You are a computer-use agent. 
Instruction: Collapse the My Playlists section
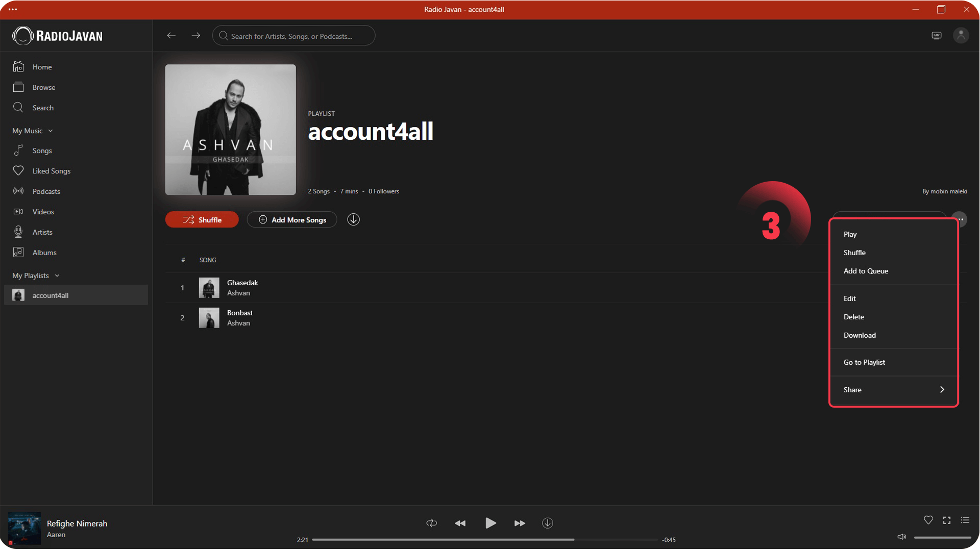click(x=36, y=275)
